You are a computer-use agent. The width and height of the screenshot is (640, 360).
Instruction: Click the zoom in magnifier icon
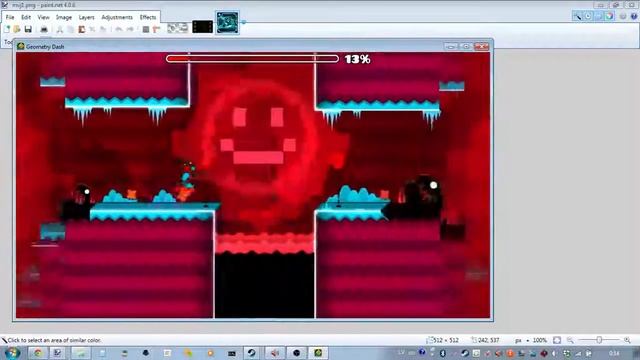(627, 340)
